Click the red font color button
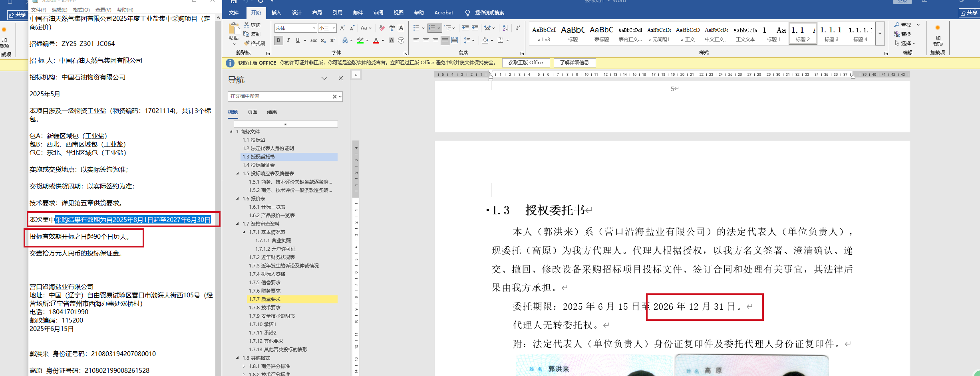 376,40
